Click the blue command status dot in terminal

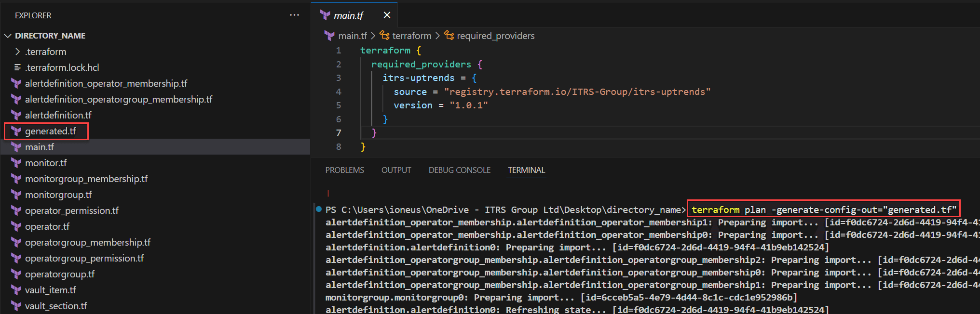(x=319, y=209)
